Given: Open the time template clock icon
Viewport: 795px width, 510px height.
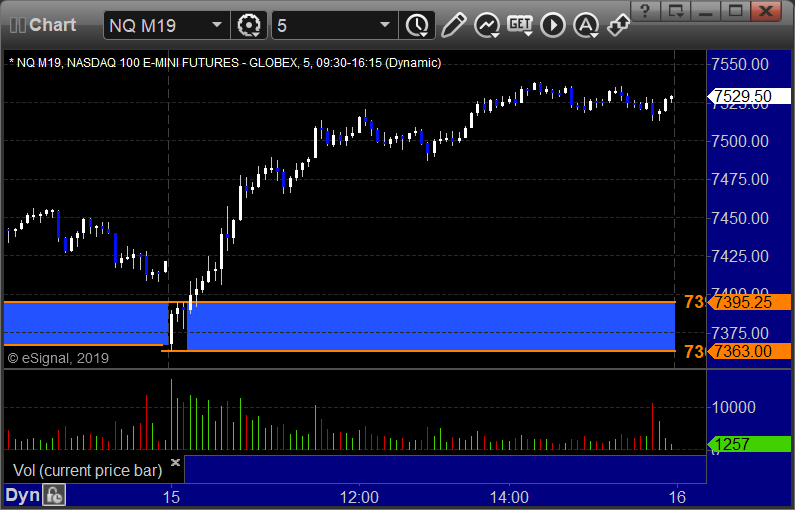Looking at the screenshot, I should coord(417,25).
